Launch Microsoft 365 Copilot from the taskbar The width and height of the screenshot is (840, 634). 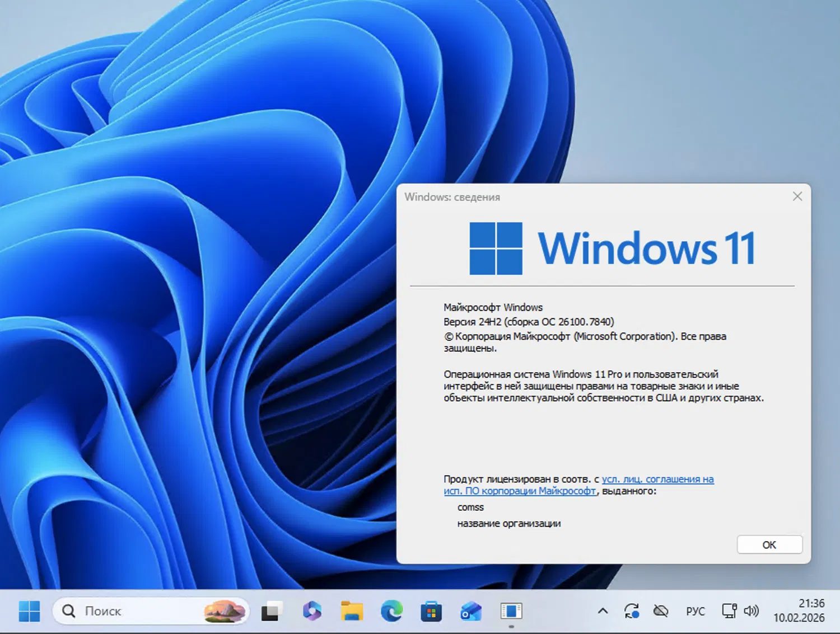(x=312, y=611)
